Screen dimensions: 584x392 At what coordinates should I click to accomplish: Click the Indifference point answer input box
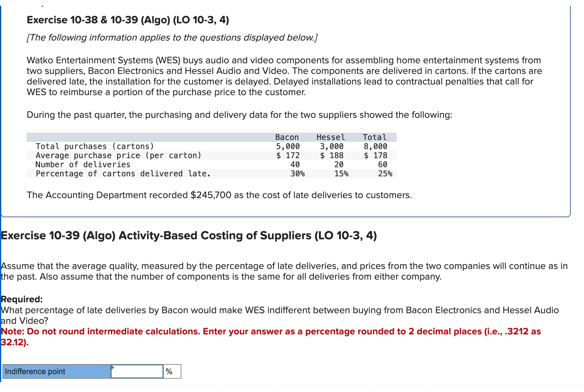tap(137, 371)
